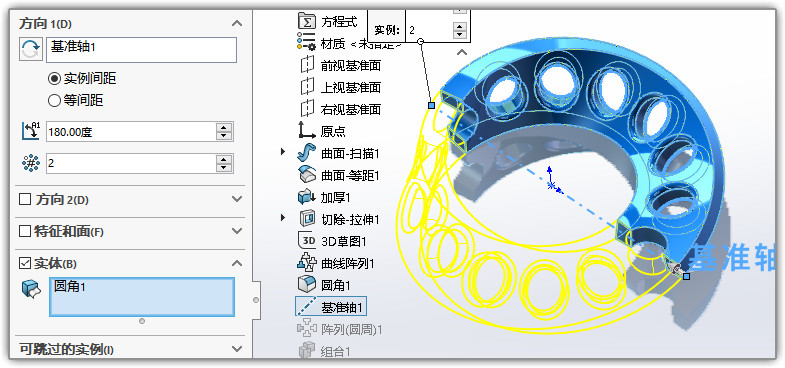The width and height of the screenshot is (785, 368).
Task: Click the 圆角1 fillet icon in tree
Action: (x=306, y=285)
